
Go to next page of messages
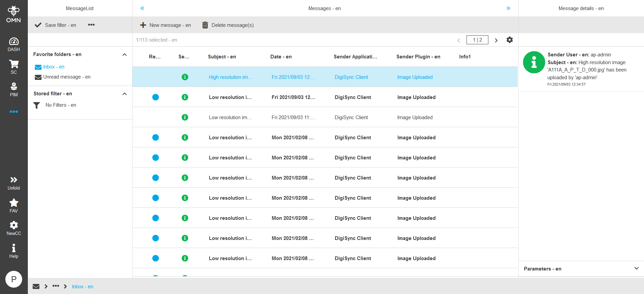click(x=496, y=40)
